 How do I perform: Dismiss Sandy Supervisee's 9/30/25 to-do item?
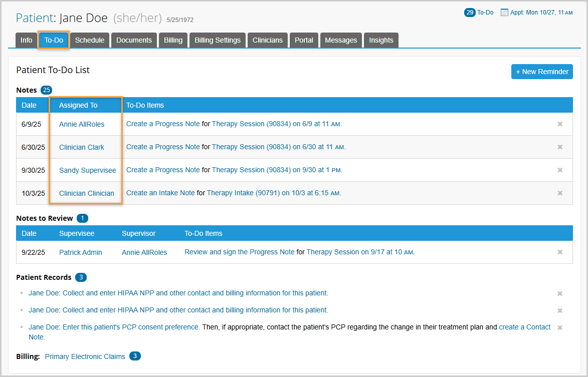[560, 170]
